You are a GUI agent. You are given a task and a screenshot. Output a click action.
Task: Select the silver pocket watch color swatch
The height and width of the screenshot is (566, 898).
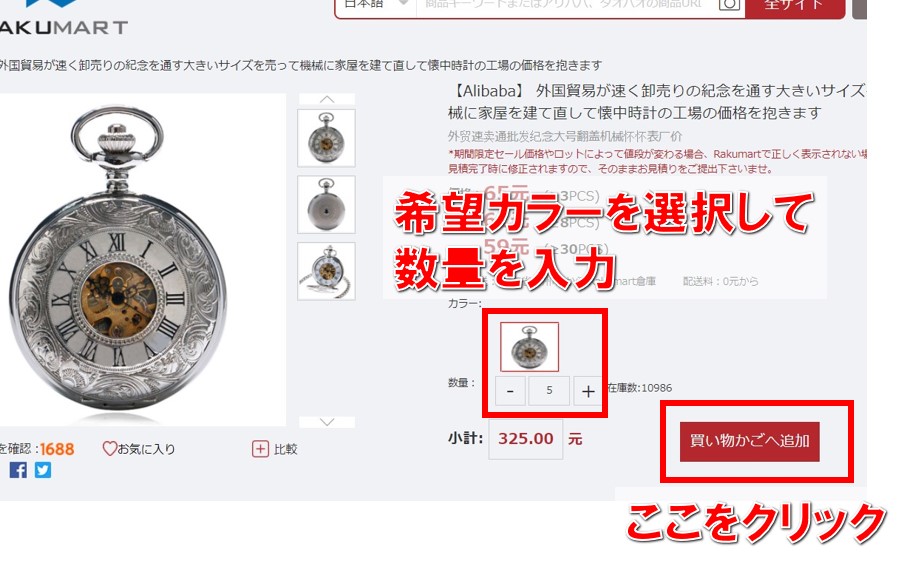(x=529, y=347)
